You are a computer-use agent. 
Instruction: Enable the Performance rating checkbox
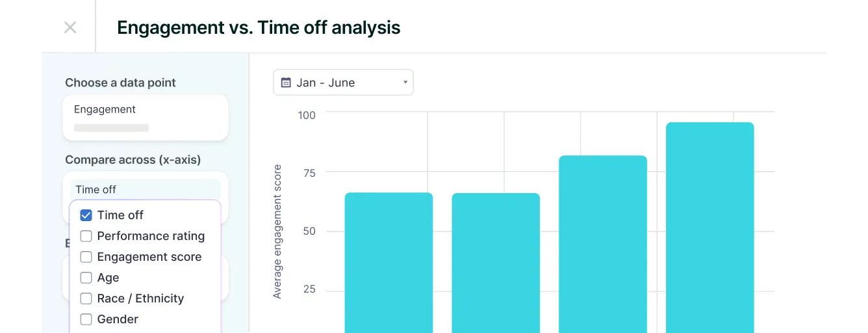click(86, 236)
